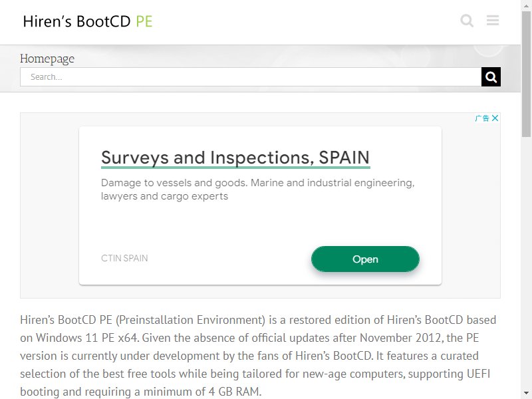Open the Surveys and Inspections, SPAIN headline
This screenshot has width=532, height=399.
[x=235, y=158]
